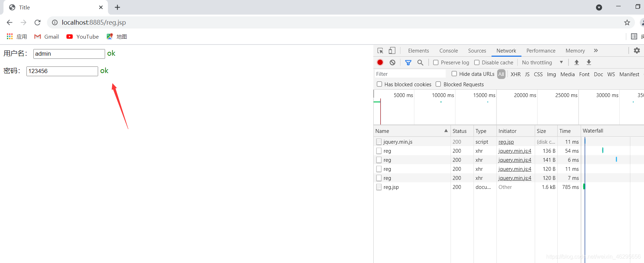Sort by the Initiator column
Viewport: 644px width, 263px height.
click(x=516, y=131)
